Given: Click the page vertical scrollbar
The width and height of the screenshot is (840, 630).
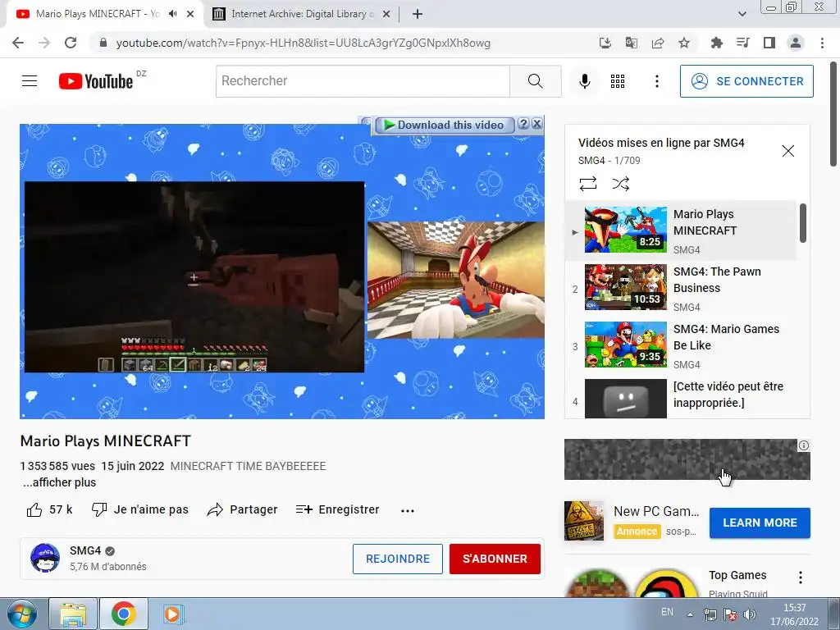Looking at the screenshot, I should click(833, 115).
